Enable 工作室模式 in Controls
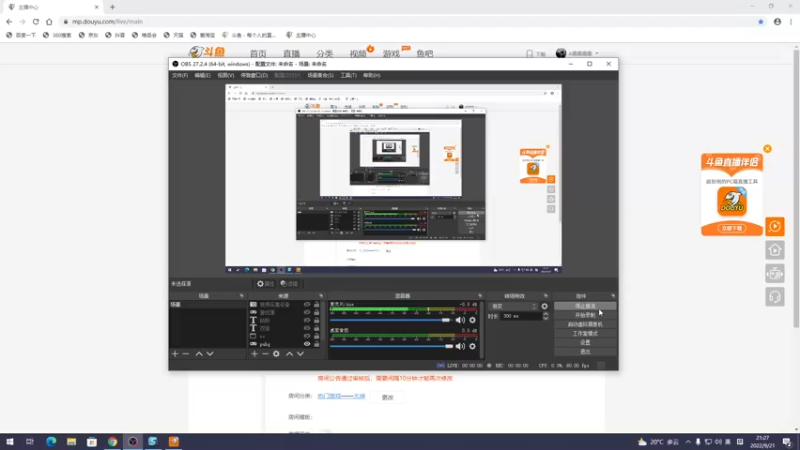This screenshot has height=450, width=800. 585,334
